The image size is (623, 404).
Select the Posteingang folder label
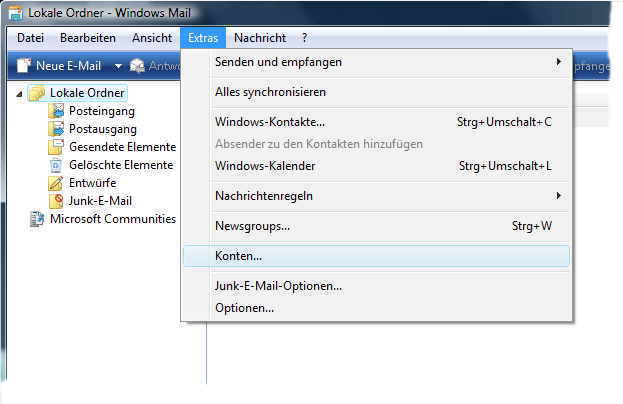[102, 111]
